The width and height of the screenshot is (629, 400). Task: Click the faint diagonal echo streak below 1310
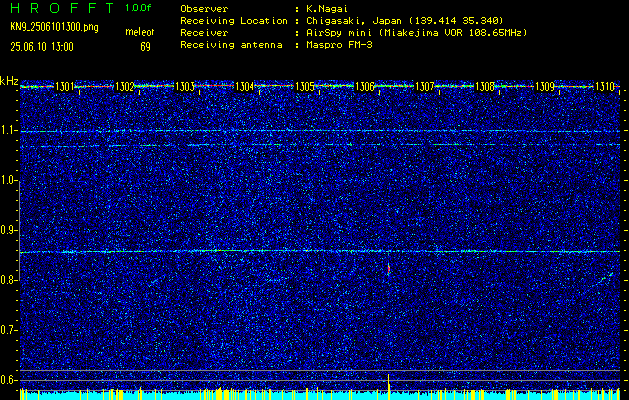pyautogui.click(x=605, y=278)
